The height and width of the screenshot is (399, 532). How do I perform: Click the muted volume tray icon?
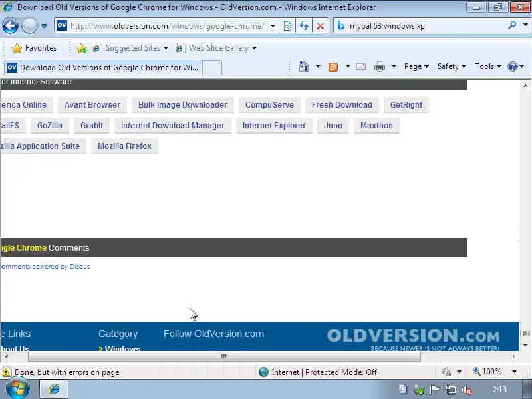[467, 390]
